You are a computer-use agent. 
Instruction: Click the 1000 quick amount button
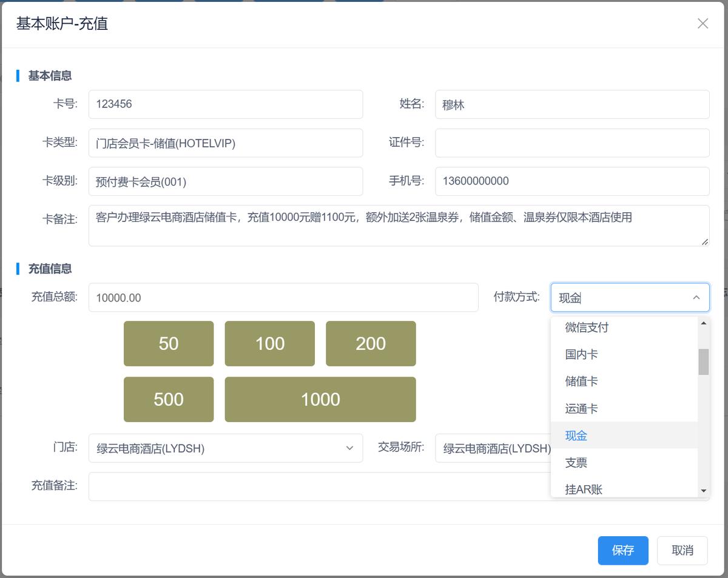click(320, 399)
